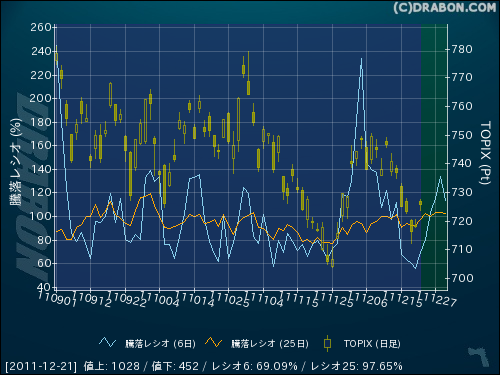Click the green shaded forecast region
The image size is (500, 375).
(434, 157)
